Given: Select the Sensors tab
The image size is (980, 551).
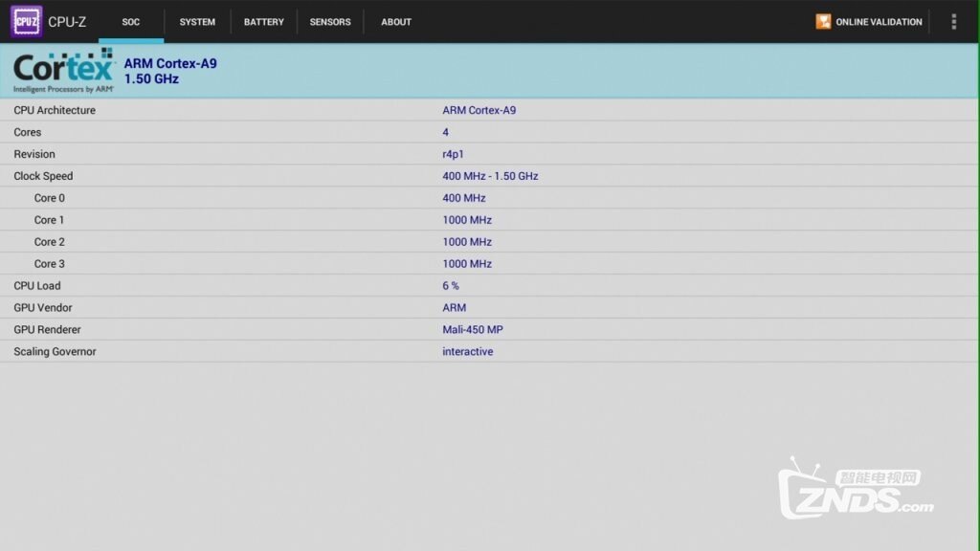Looking at the screenshot, I should click(x=330, y=21).
